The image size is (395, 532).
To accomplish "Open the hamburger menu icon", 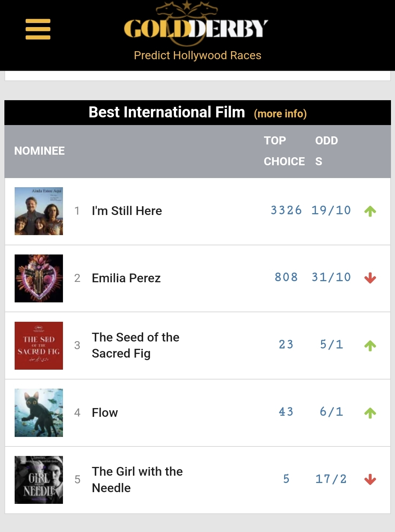I will 38,29.
